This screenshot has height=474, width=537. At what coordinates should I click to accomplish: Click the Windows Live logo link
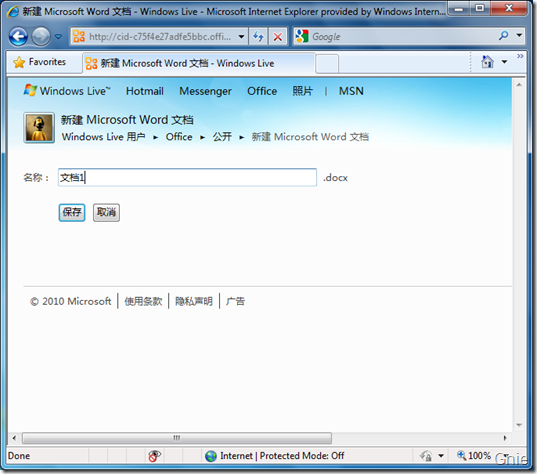tap(67, 91)
